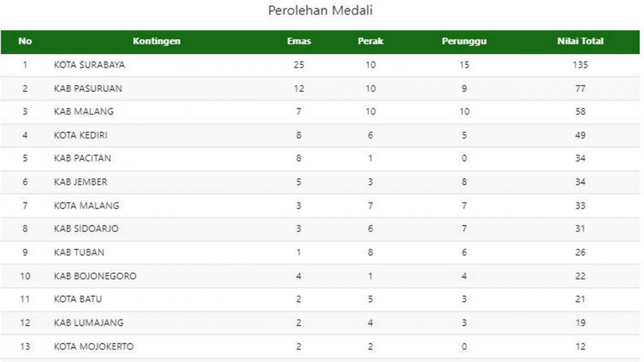Click the Emas column header
Screen dimensions: 644x362
point(299,41)
